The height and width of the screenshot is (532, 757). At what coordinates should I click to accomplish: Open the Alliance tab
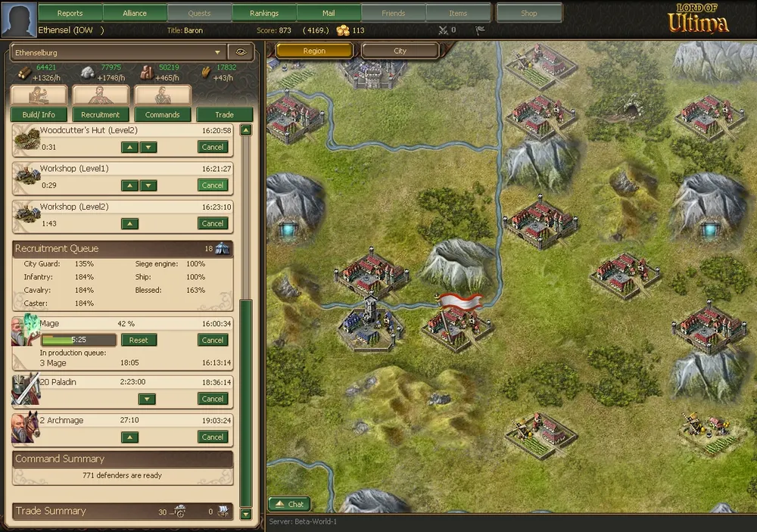pyautogui.click(x=135, y=13)
